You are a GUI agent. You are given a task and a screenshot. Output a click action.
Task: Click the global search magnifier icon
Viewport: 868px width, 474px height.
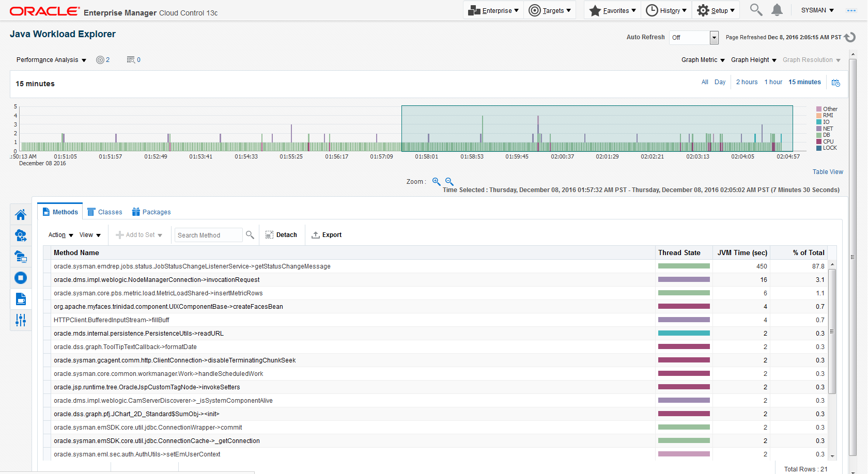click(x=756, y=10)
